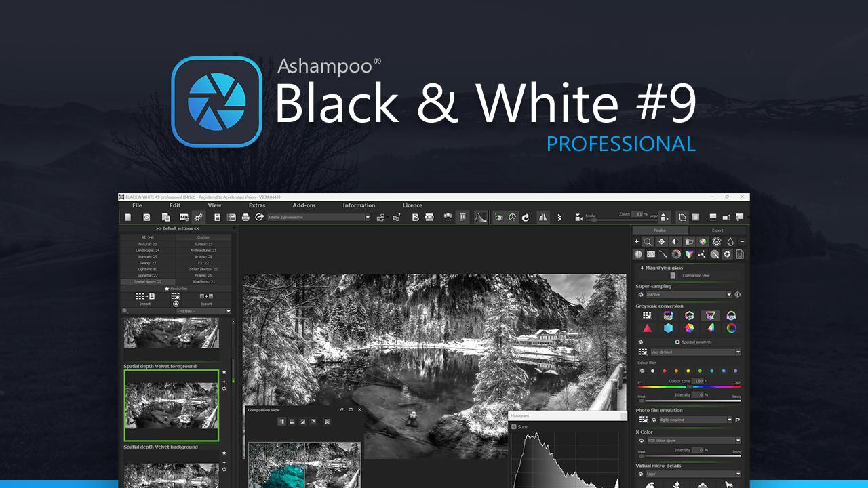Click the super-sampling info icon
868x488 pixels.
tap(737, 295)
